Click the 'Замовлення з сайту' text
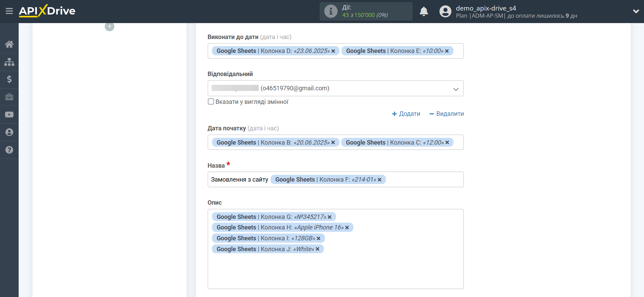 click(239, 180)
